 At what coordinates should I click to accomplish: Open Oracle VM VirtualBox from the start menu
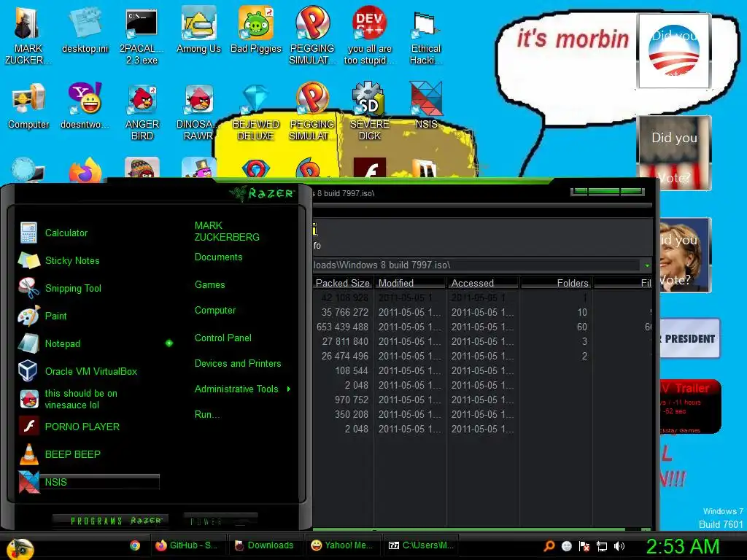pos(88,371)
